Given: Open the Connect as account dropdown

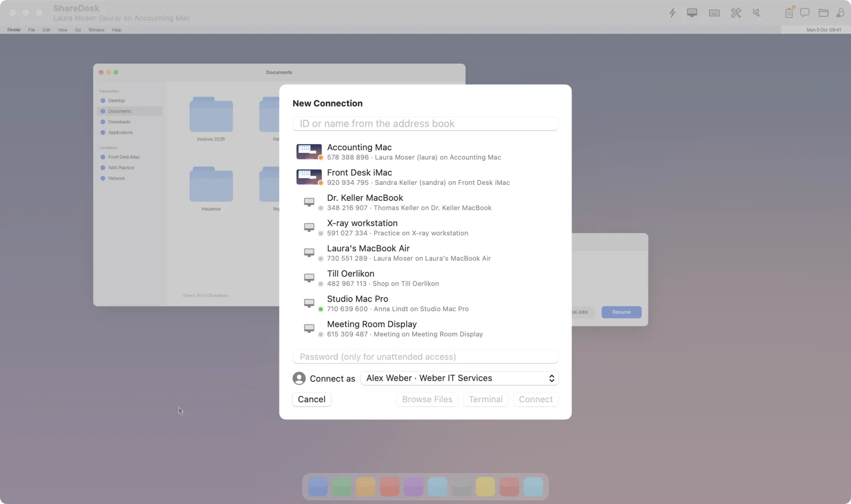Looking at the screenshot, I should [460, 378].
